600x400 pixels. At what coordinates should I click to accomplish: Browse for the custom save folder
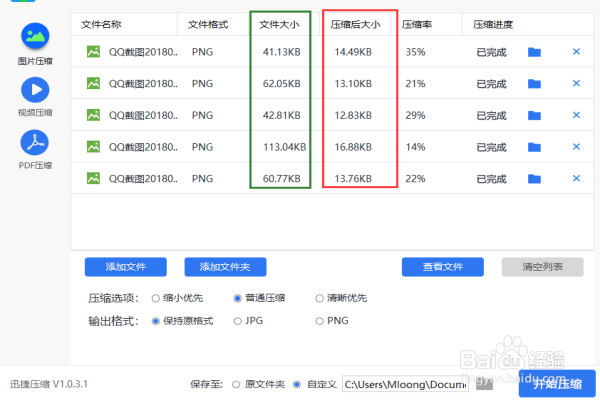pos(484,385)
